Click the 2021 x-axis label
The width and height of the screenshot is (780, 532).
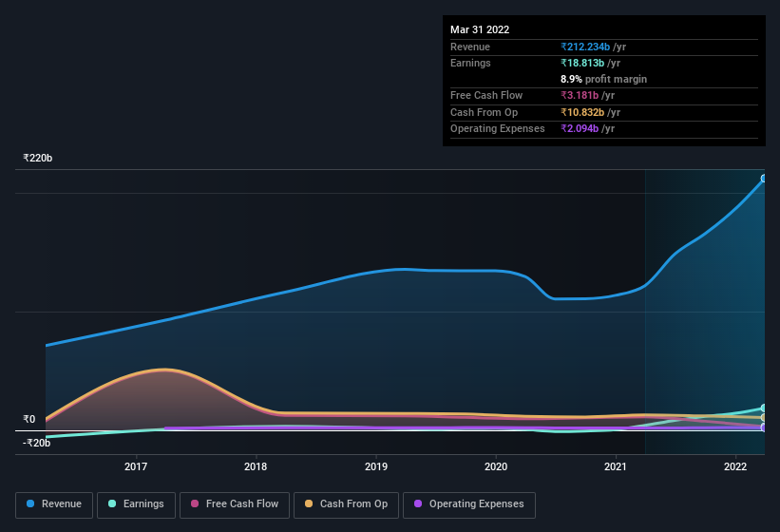click(616, 466)
